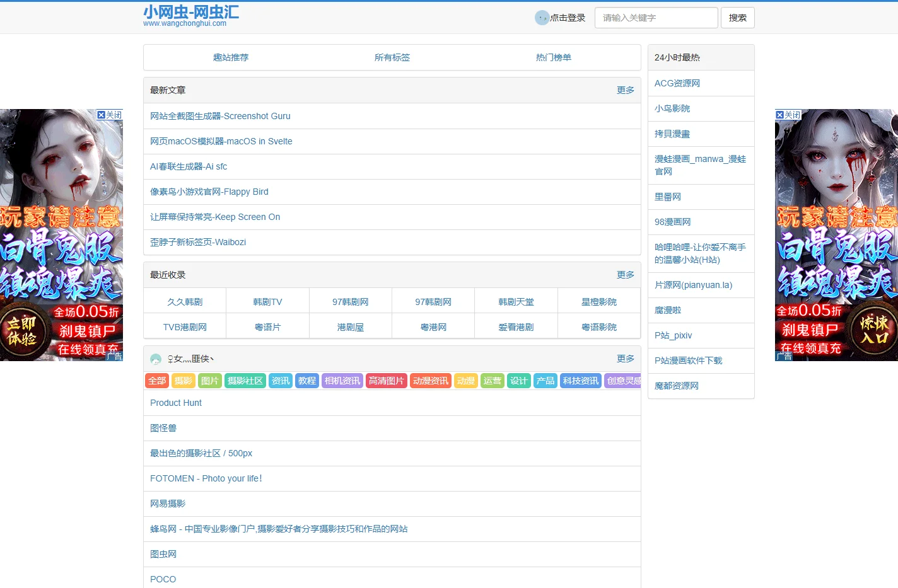Open the 韩剧天堂 site link
Screen dimensions: 898x588
pos(516,302)
